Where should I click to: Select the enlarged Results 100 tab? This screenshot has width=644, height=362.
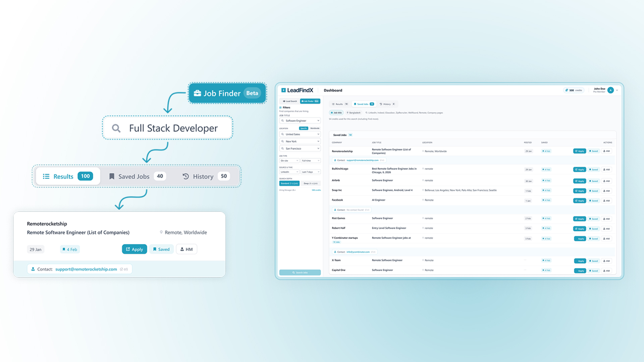pos(68,176)
